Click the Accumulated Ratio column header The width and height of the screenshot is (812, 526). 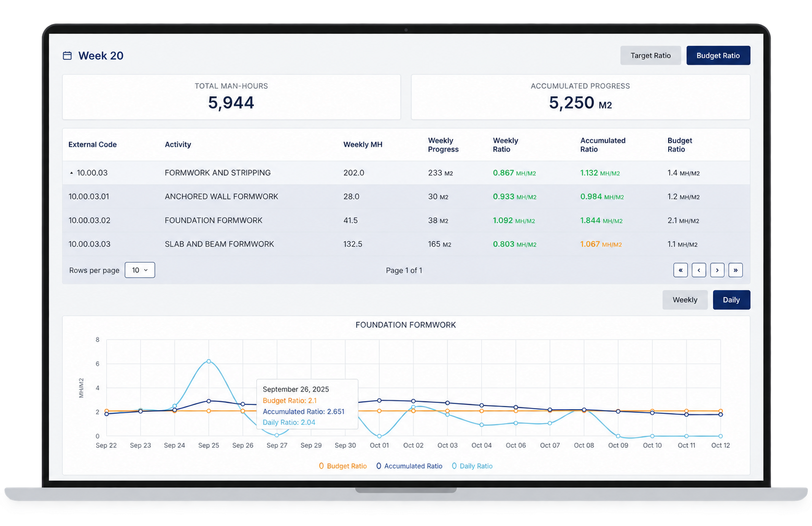click(x=602, y=145)
